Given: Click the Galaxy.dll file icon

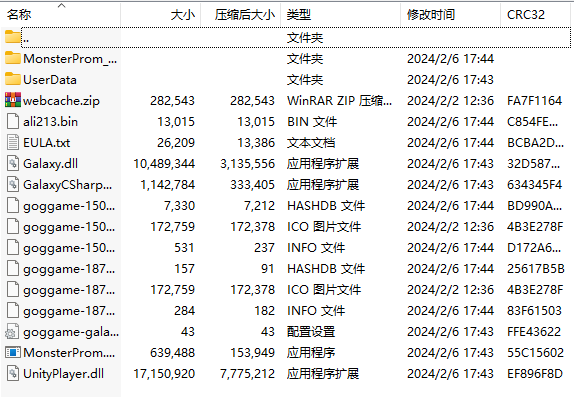Looking at the screenshot, I should pos(12,163).
